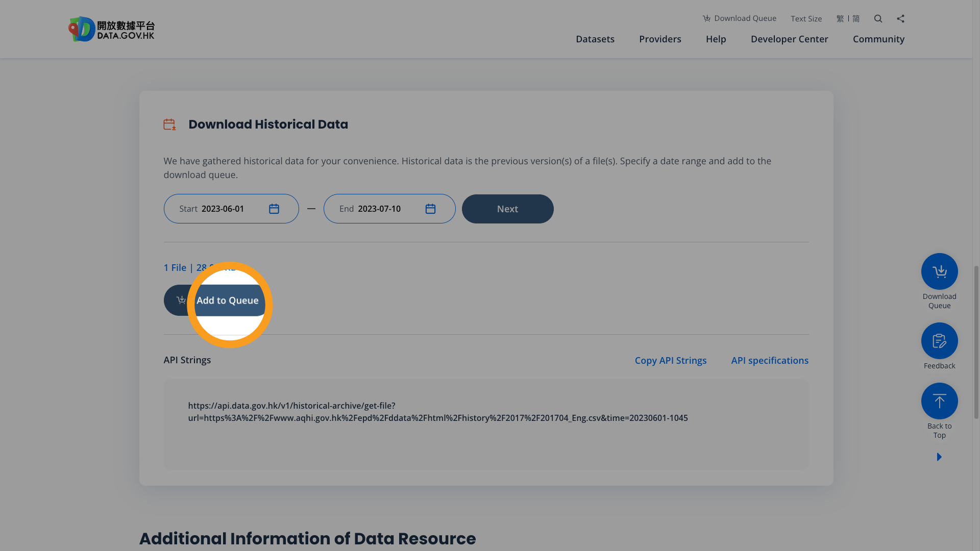This screenshot has height=551, width=980.
Task: Click the Copy API Strings link
Action: [x=671, y=360]
